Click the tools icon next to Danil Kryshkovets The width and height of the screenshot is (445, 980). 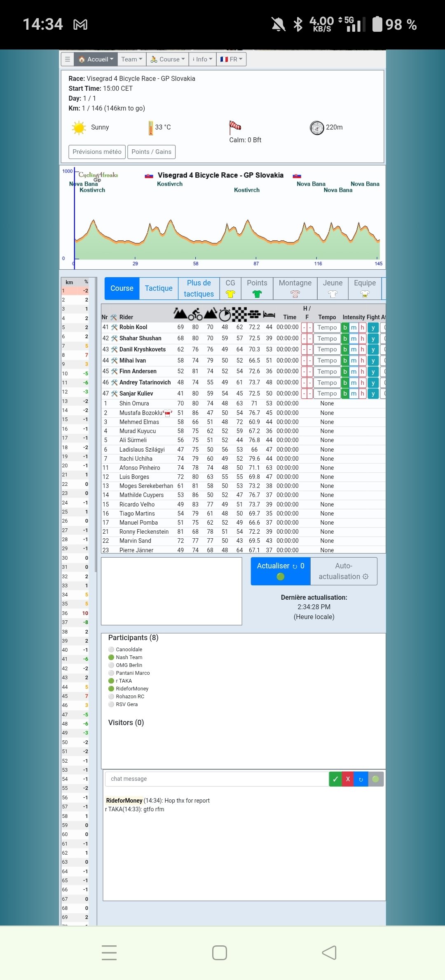(114, 349)
